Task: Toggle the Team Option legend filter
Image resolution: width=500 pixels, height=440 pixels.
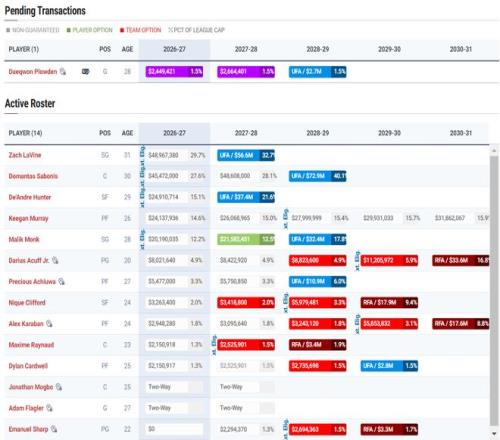Action: point(140,30)
